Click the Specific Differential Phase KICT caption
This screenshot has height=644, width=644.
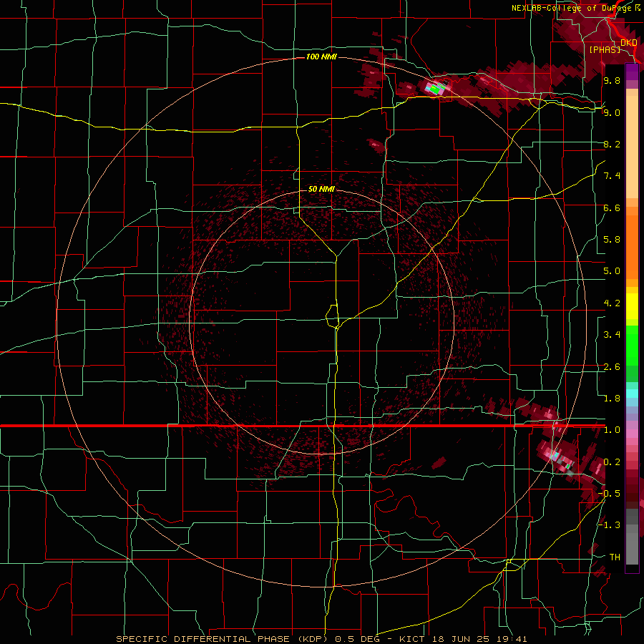[x=321, y=639]
